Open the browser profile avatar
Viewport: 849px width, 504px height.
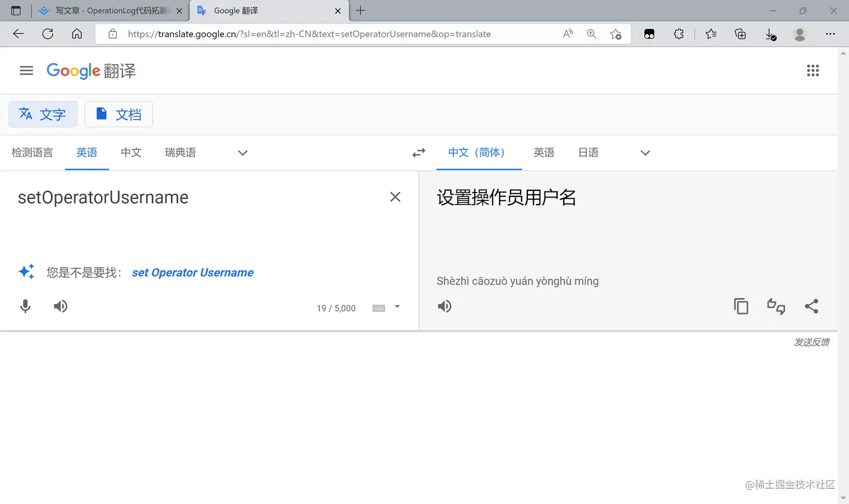click(x=800, y=34)
